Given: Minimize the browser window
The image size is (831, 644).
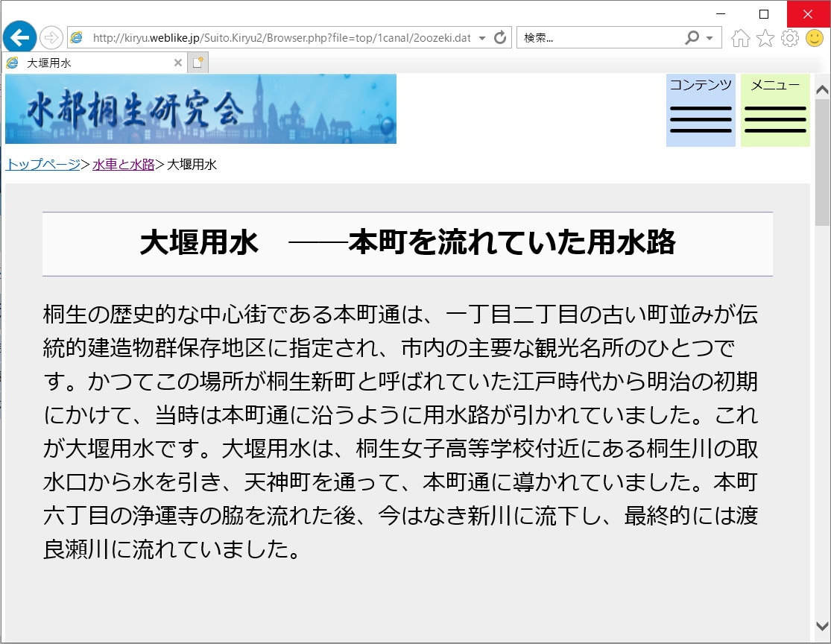Looking at the screenshot, I should (721, 13).
